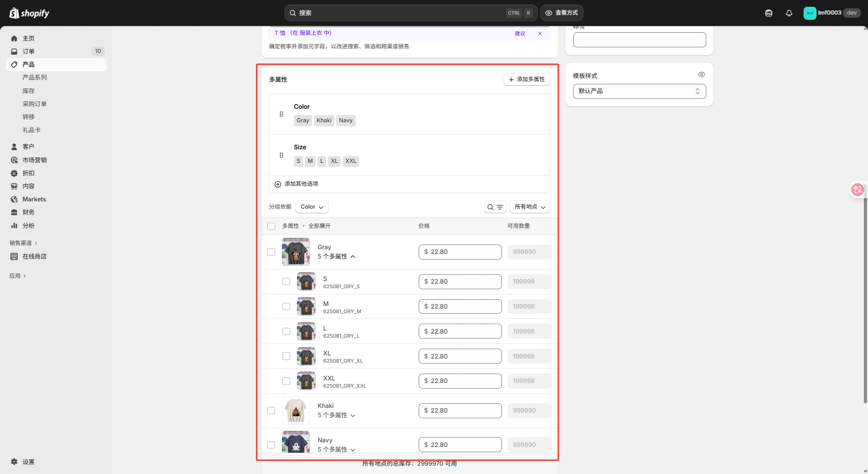Click the search and filter variants icon
Viewport: 868px width, 474px height.
tap(495, 207)
